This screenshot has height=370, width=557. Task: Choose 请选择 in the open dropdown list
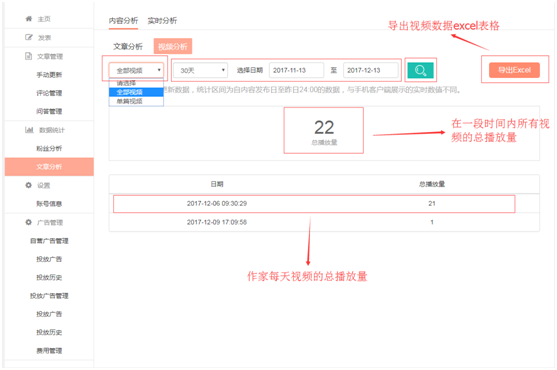136,83
